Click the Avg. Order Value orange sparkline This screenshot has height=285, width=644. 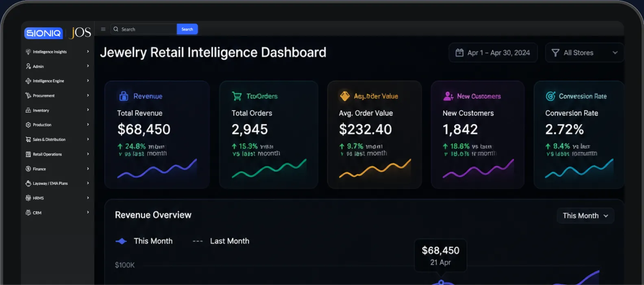pyautogui.click(x=375, y=169)
